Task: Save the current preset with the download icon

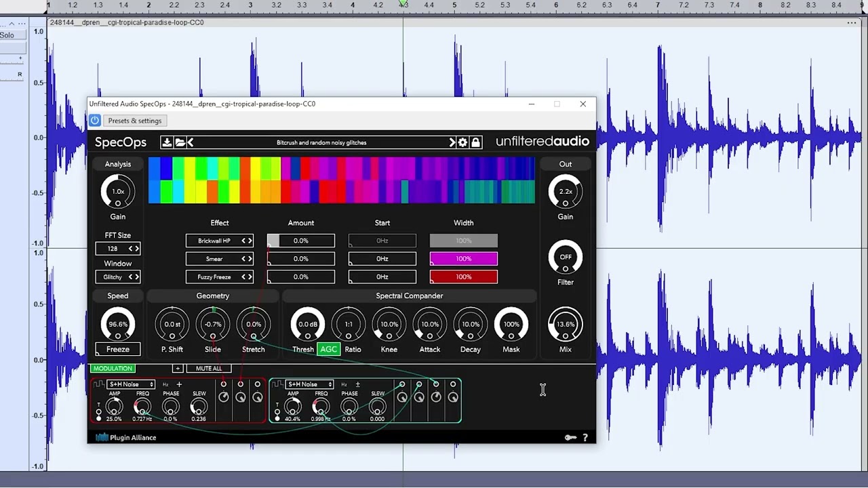Action: point(167,142)
